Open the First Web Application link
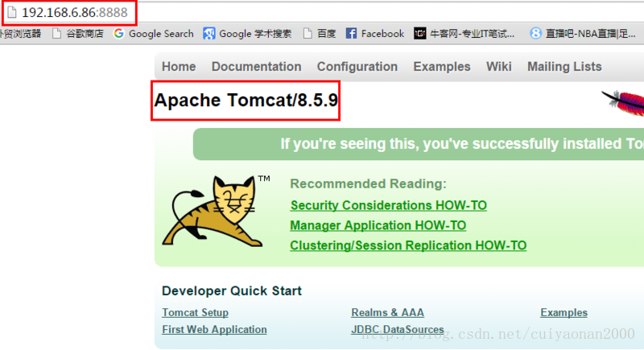644x350 pixels. tap(214, 330)
